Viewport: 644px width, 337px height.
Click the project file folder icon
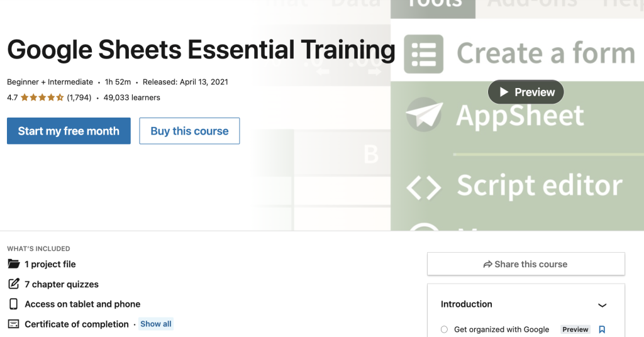pyautogui.click(x=13, y=264)
